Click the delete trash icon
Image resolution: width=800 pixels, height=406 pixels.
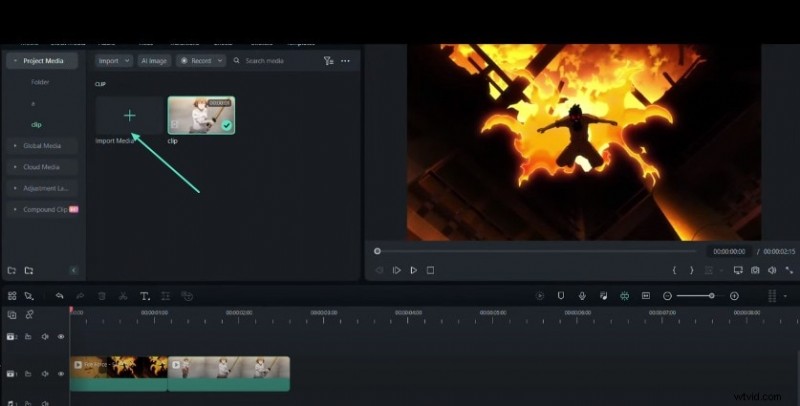pos(102,296)
